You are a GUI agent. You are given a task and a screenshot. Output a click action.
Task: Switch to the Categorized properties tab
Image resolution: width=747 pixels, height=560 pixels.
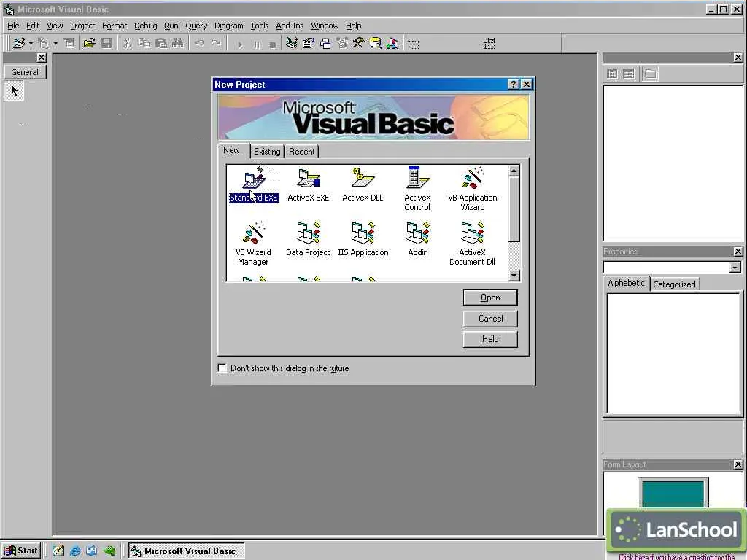click(x=674, y=284)
